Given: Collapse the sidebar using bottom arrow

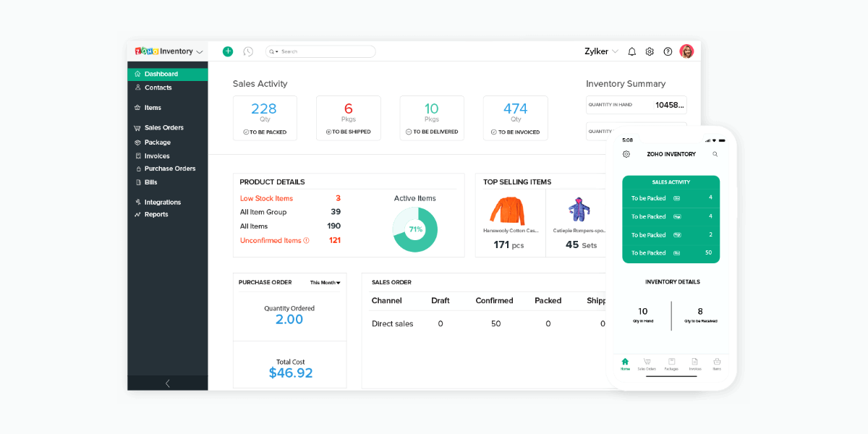Looking at the screenshot, I should coord(168,383).
